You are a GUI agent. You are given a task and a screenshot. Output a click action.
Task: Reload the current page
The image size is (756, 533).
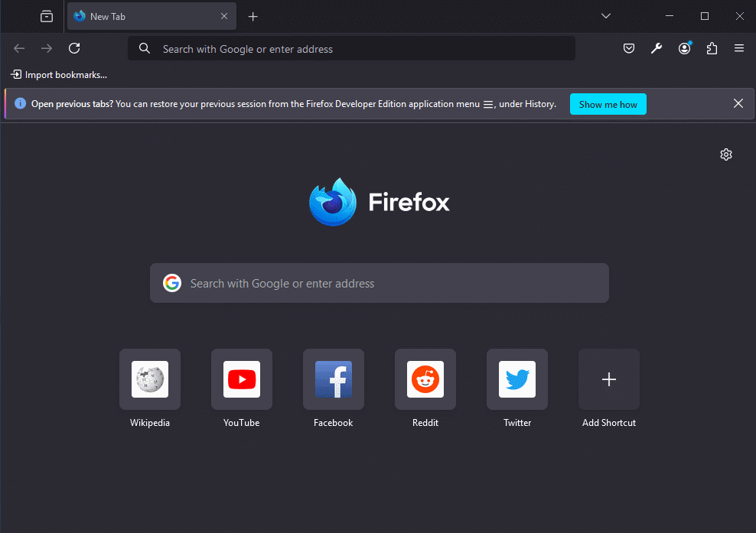74,48
